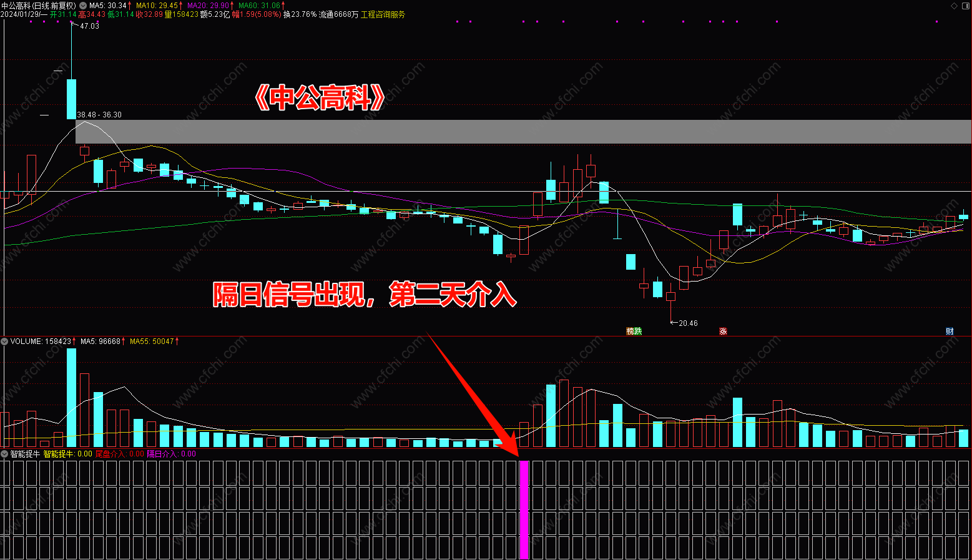Click the 隔日介入: 0.00 label
This screenshot has width=972, height=560.
[x=171, y=454]
